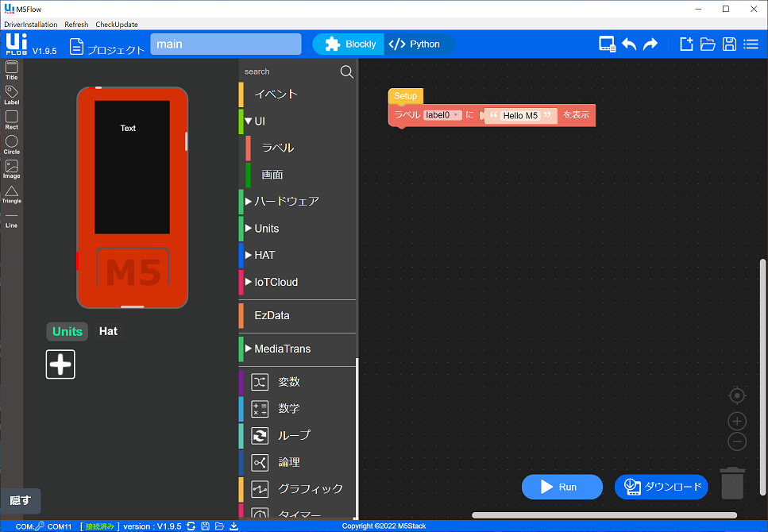Click the Setup block
This screenshot has height=532, width=768.
coord(406,96)
